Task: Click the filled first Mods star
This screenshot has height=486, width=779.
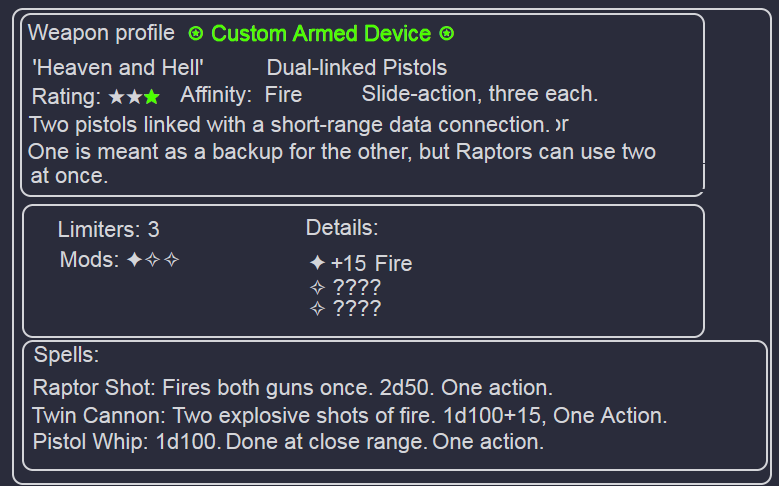Action: click(135, 259)
